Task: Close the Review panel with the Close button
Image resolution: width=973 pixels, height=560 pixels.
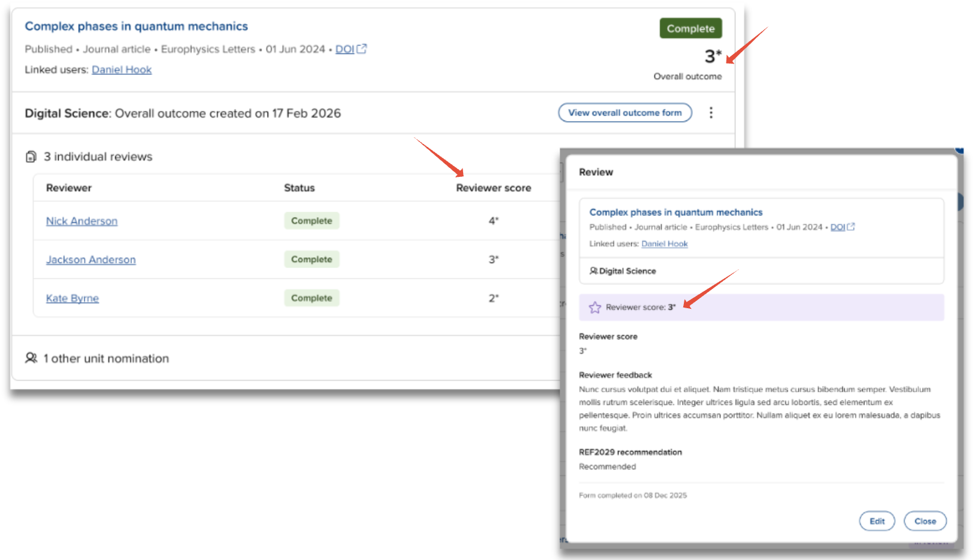Action: tap(924, 521)
